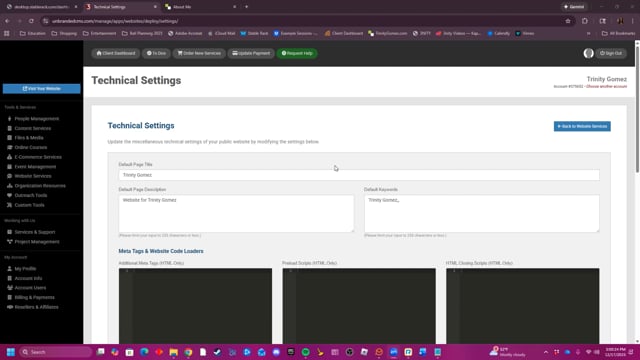Open Content Services icon in sidebar
Screen dimensions: 640x360
coord(9,128)
